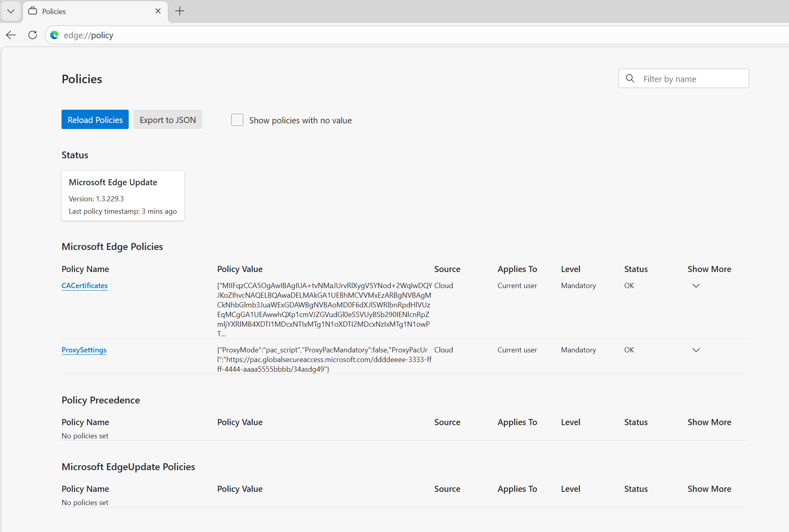Image resolution: width=789 pixels, height=532 pixels.
Task: Click Policy Value header in Edge Policies table
Action: [x=240, y=269]
